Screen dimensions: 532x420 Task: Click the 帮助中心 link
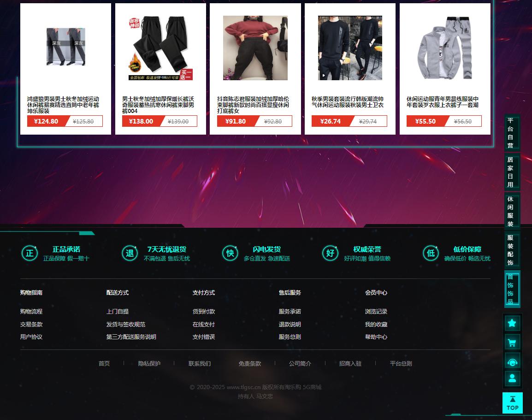tap(376, 337)
